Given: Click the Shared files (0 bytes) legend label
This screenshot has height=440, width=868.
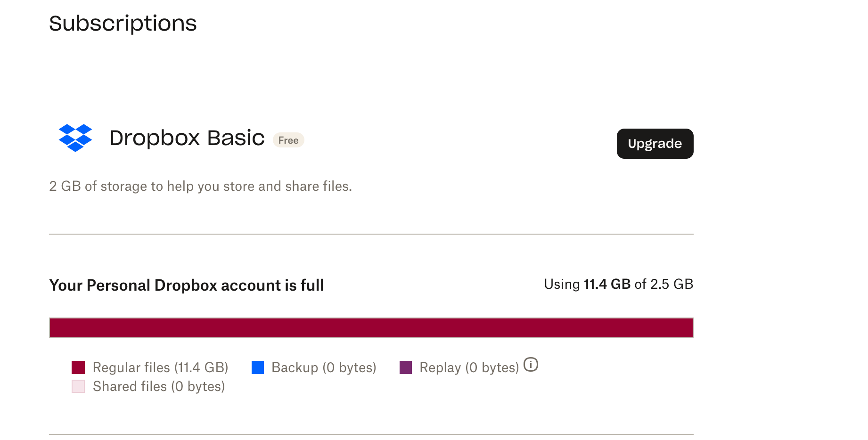Looking at the screenshot, I should click(159, 386).
